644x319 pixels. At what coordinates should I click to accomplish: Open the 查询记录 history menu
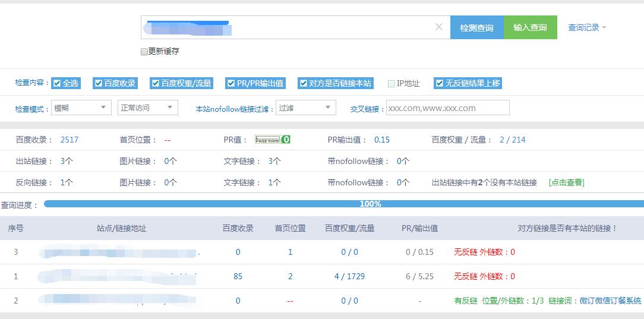[x=587, y=27]
